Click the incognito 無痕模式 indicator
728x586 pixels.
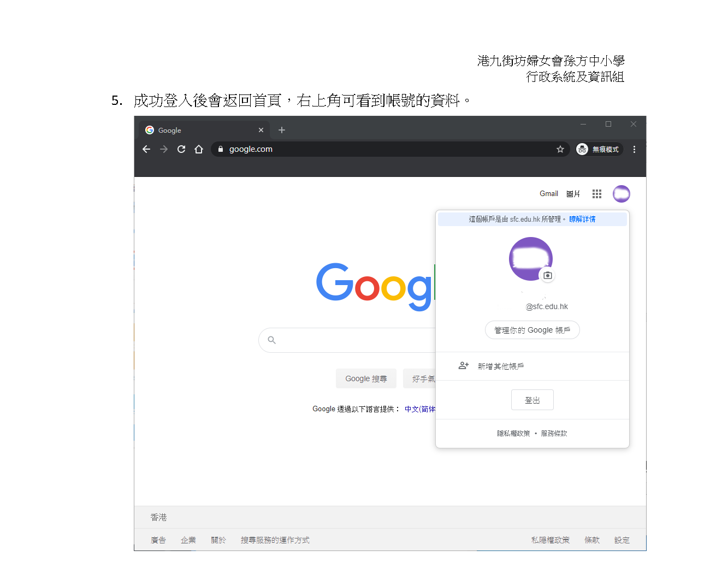pos(599,149)
